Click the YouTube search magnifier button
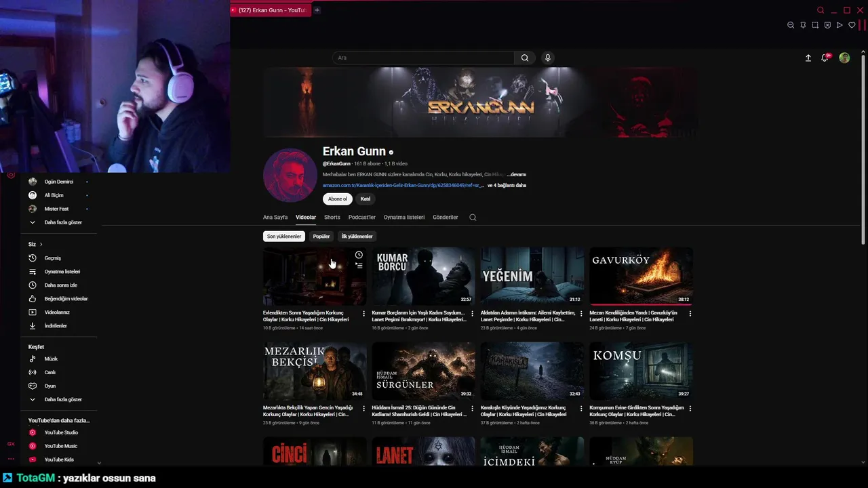Screen dimensions: 868x488 (x=524, y=58)
